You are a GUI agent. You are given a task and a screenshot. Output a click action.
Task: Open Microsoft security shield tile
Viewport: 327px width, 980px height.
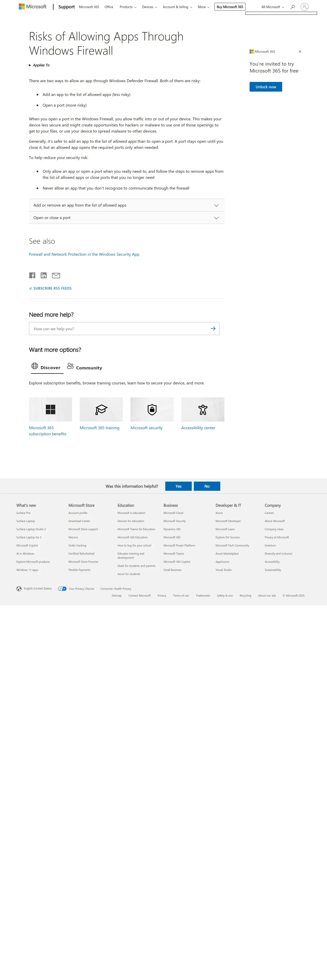tap(152, 409)
